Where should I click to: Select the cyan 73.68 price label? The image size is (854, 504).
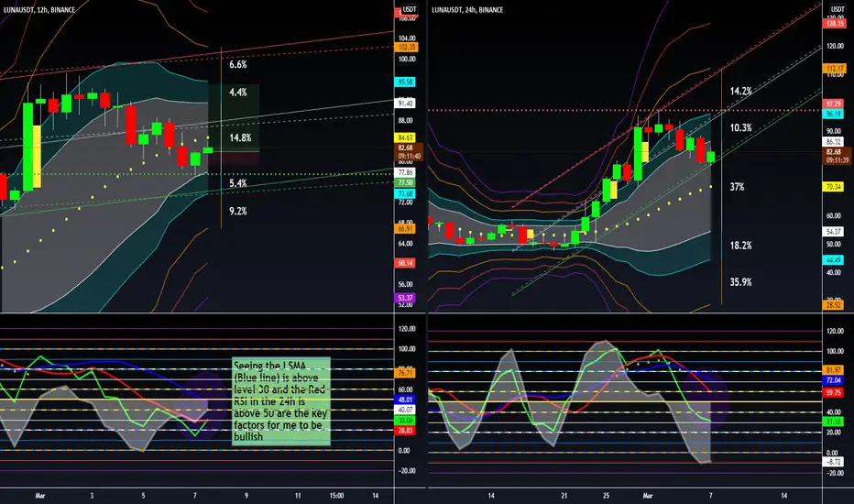[406, 194]
